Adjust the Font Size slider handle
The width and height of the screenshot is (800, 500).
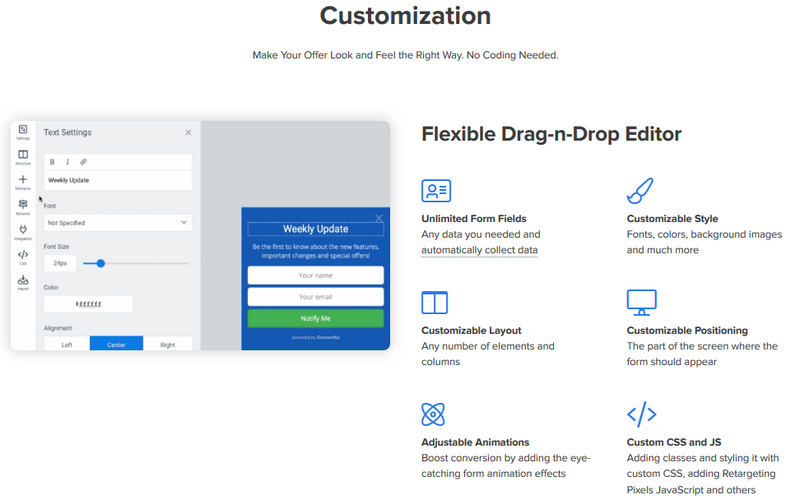click(101, 263)
